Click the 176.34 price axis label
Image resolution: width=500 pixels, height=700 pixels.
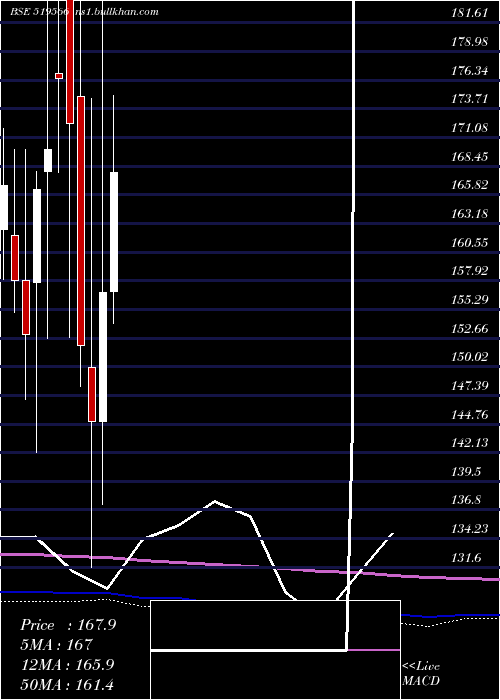coord(470,71)
